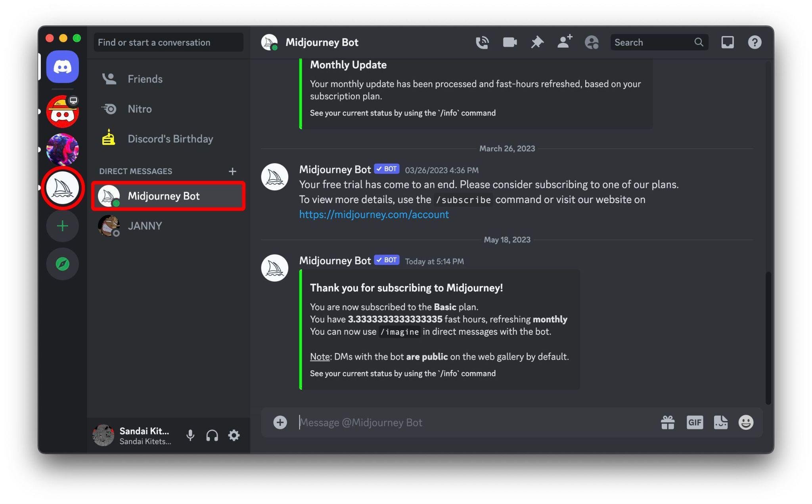Deafen audio with headphones icon
Screen dimensions: 812x504
212,435
